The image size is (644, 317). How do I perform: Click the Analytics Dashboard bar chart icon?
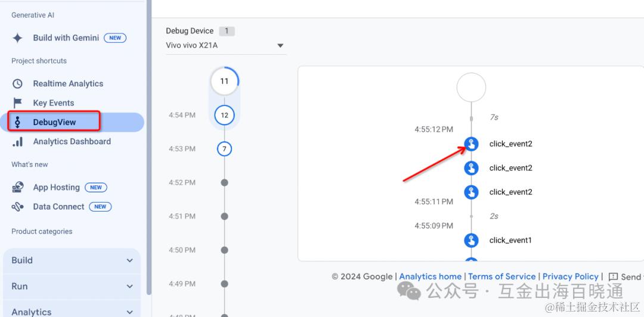coord(17,142)
